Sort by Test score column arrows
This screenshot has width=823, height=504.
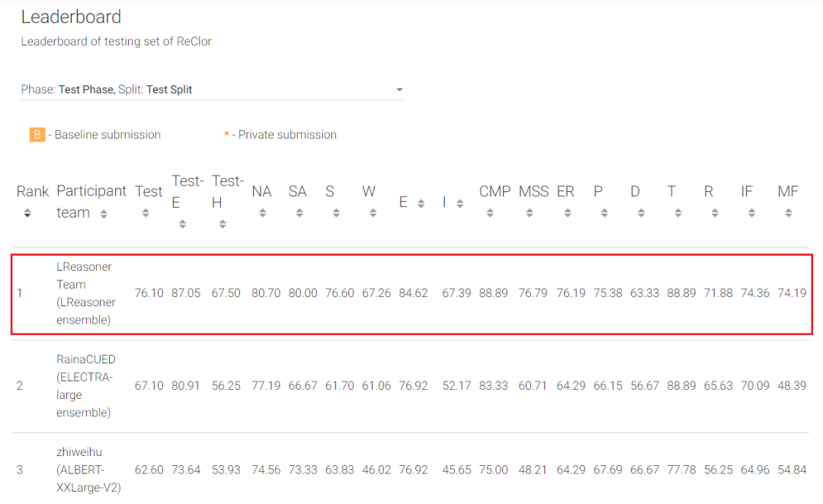(x=146, y=214)
